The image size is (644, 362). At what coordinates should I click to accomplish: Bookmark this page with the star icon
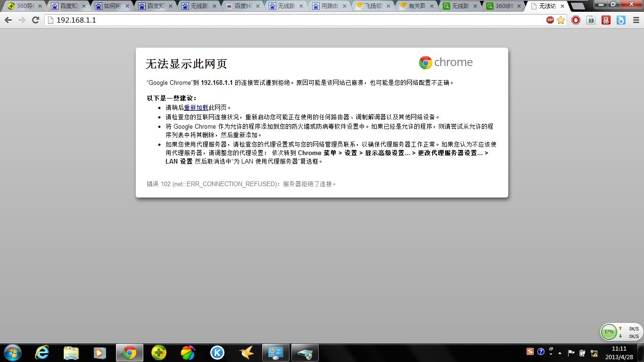(x=561, y=20)
